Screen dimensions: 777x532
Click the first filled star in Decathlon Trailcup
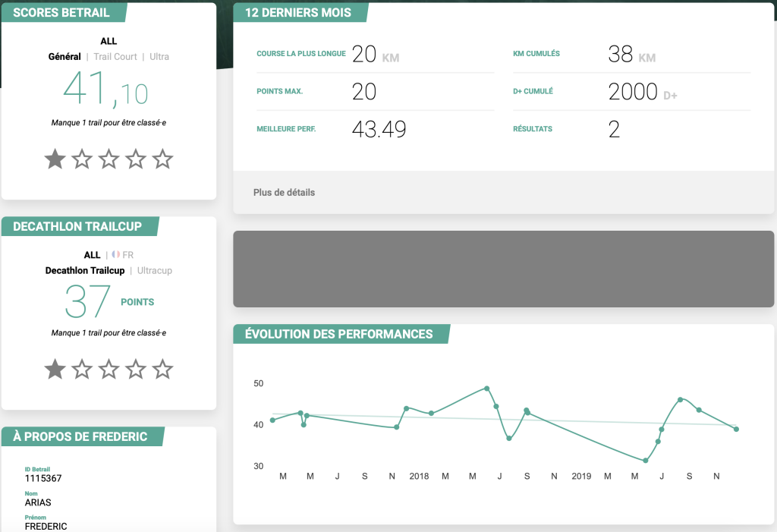[55, 370]
